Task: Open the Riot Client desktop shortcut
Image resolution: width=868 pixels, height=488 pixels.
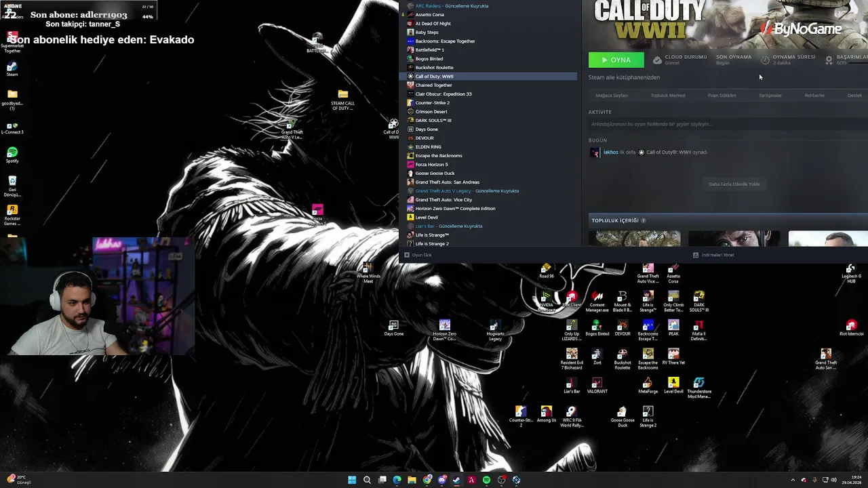Action: [x=572, y=300]
